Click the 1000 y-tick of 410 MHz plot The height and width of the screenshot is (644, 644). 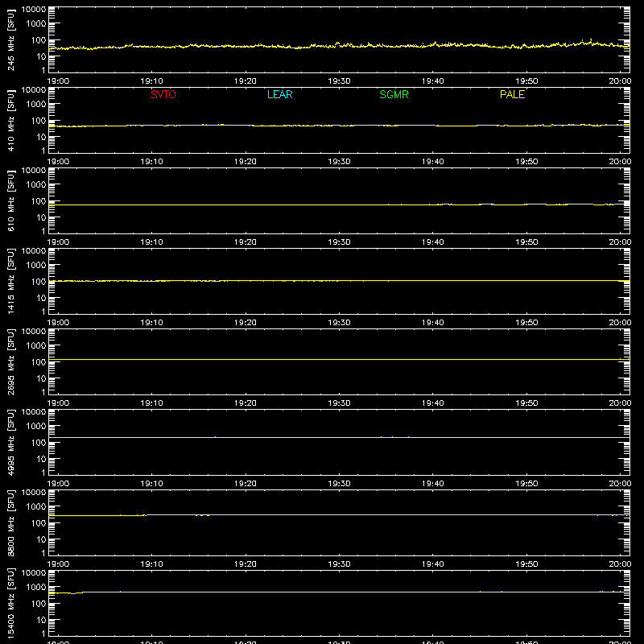coord(36,105)
